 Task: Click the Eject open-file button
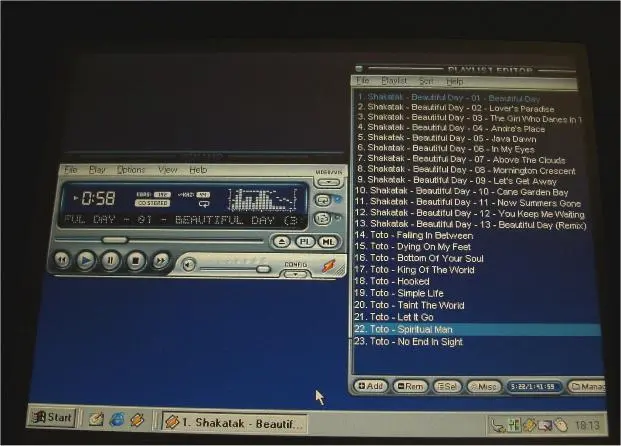[281, 242]
